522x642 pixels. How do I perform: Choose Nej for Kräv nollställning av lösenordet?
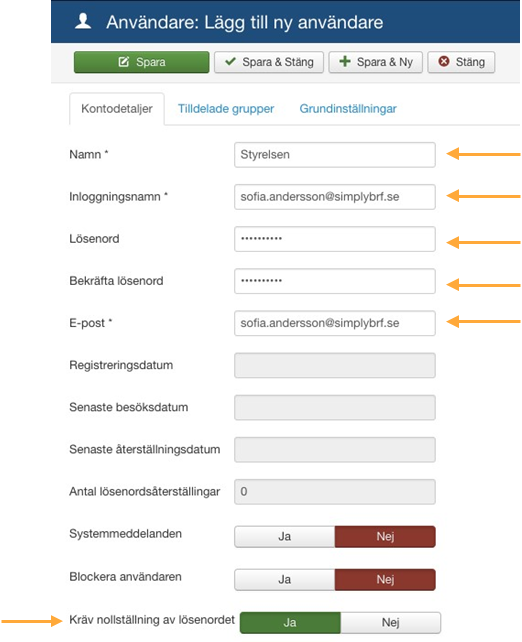pos(391,622)
